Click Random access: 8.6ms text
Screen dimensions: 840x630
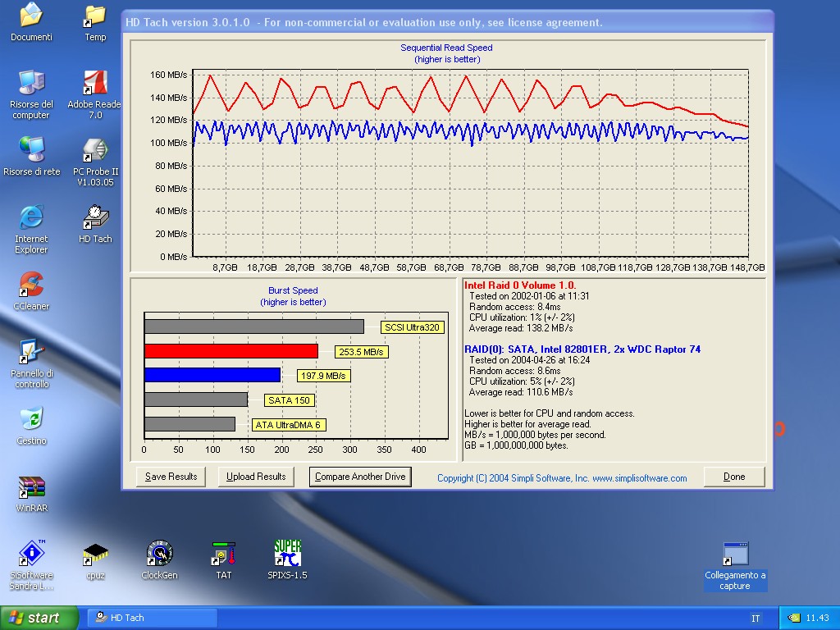[x=515, y=371]
